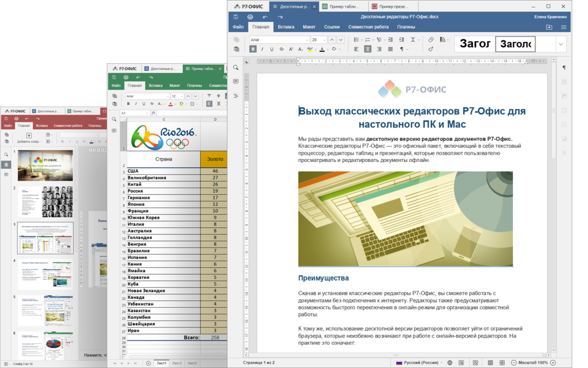Image resolution: width=588 pixels, height=368 pixels.
Task: Open search panel in document editor sidebar
Action: (x=236, y=68)
